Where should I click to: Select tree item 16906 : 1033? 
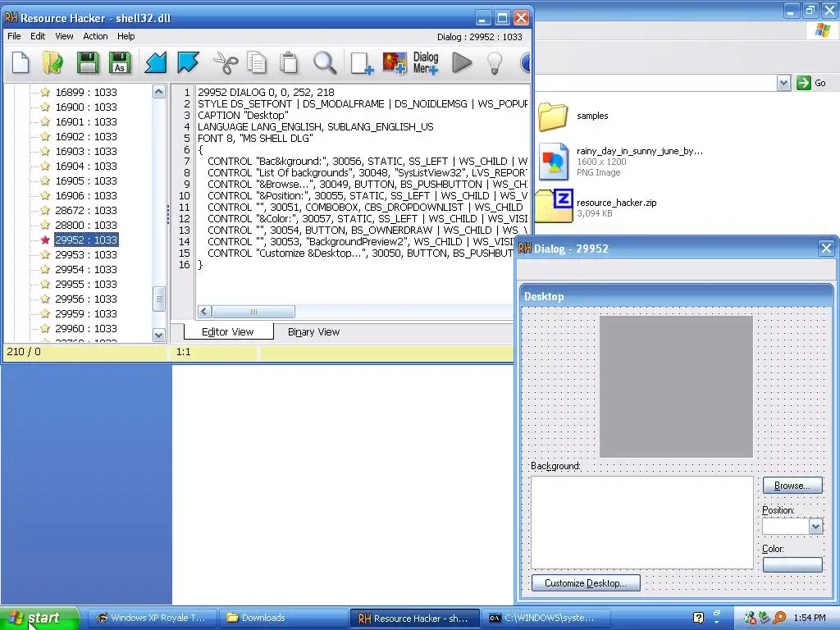click(x=85, y=195)
